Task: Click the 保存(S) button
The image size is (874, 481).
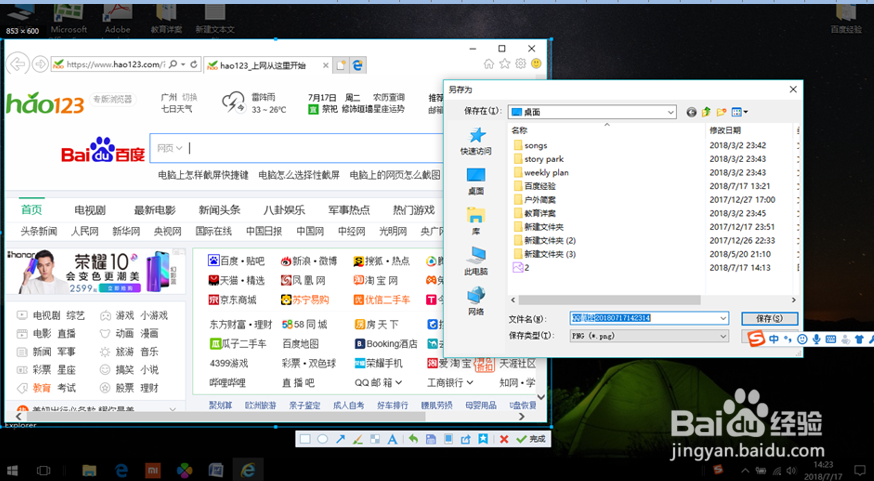Action: pyautogui.click(x=769, y=318)
